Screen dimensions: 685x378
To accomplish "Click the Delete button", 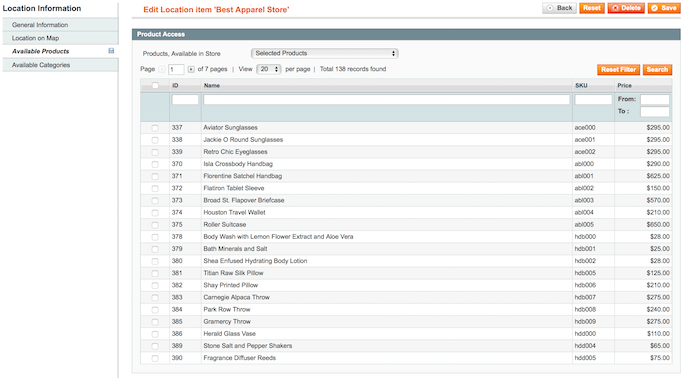I will pyautogui.click(x=626, y=8).
